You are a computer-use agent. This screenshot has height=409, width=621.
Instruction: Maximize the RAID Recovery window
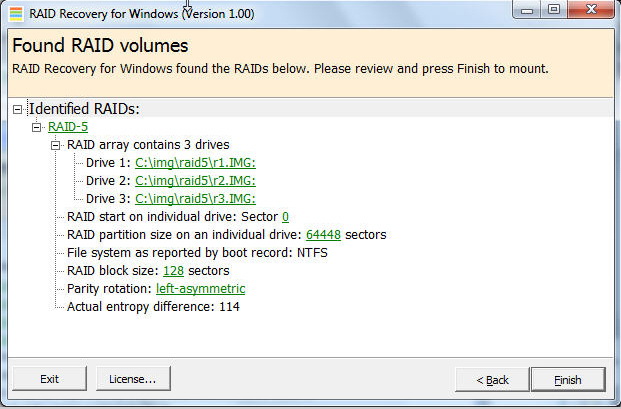(554, 10)
